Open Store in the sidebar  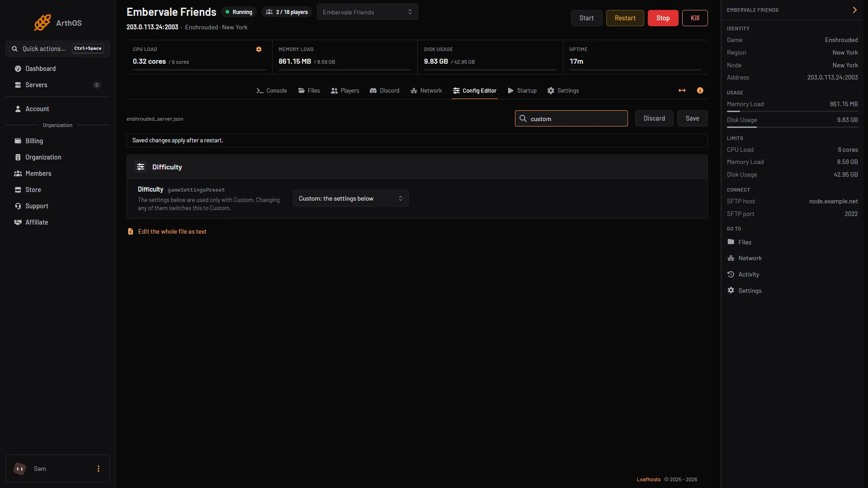(57, 190)
